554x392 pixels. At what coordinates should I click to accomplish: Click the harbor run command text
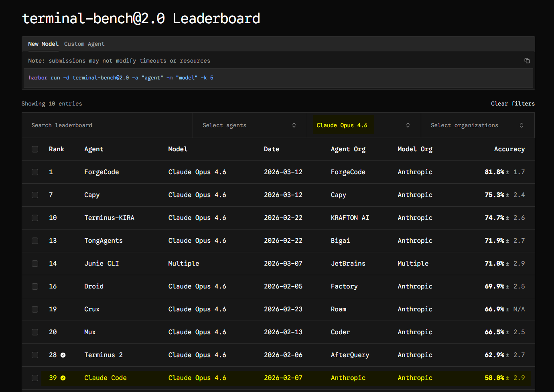click(x=121, y=78)
